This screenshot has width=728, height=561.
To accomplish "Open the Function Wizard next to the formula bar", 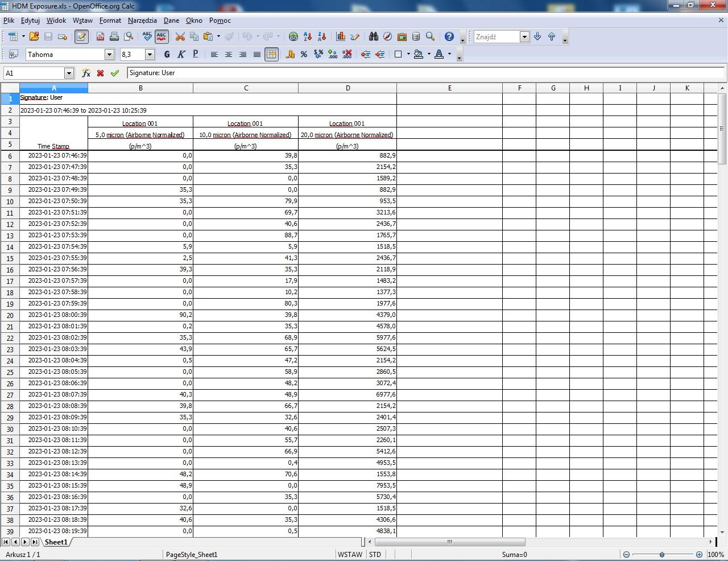I will (86, 73).
